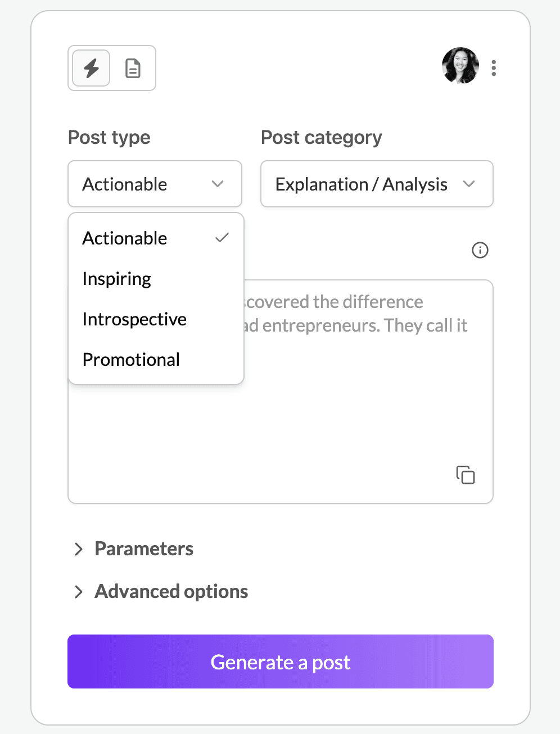Expand the Advanced options section
560x734 pixels.
(161, 591)
